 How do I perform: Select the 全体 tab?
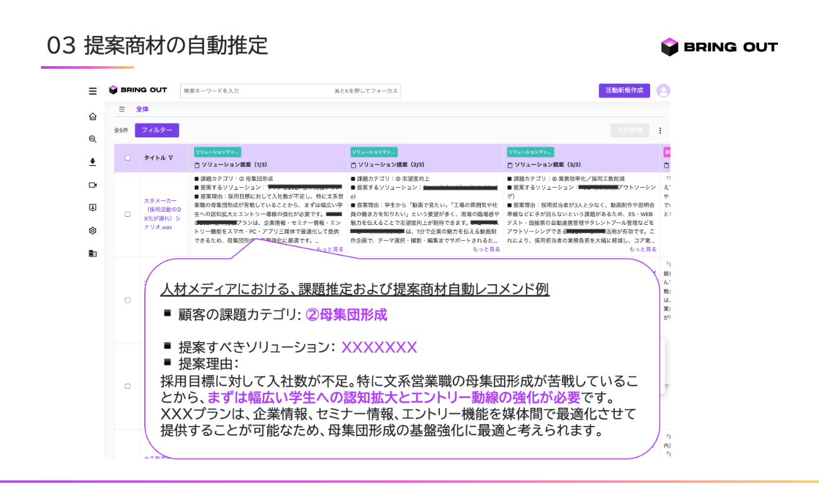[x=142, y=109]
